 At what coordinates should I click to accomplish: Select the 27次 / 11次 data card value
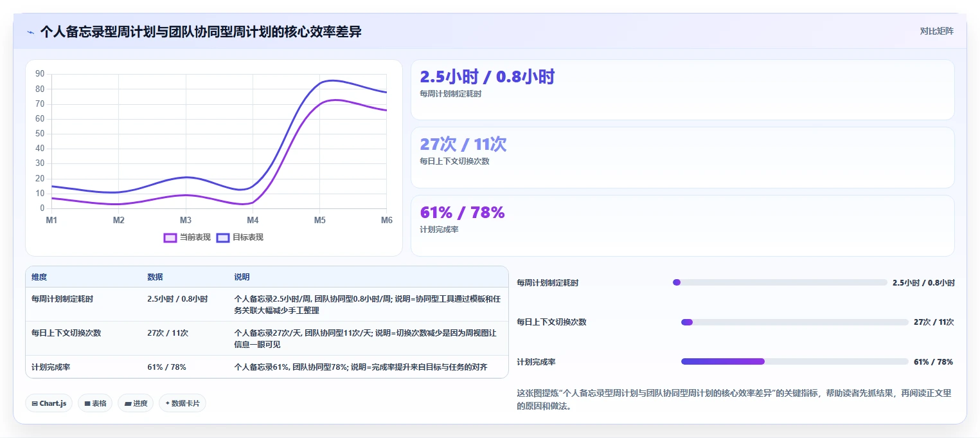(463, 144)
